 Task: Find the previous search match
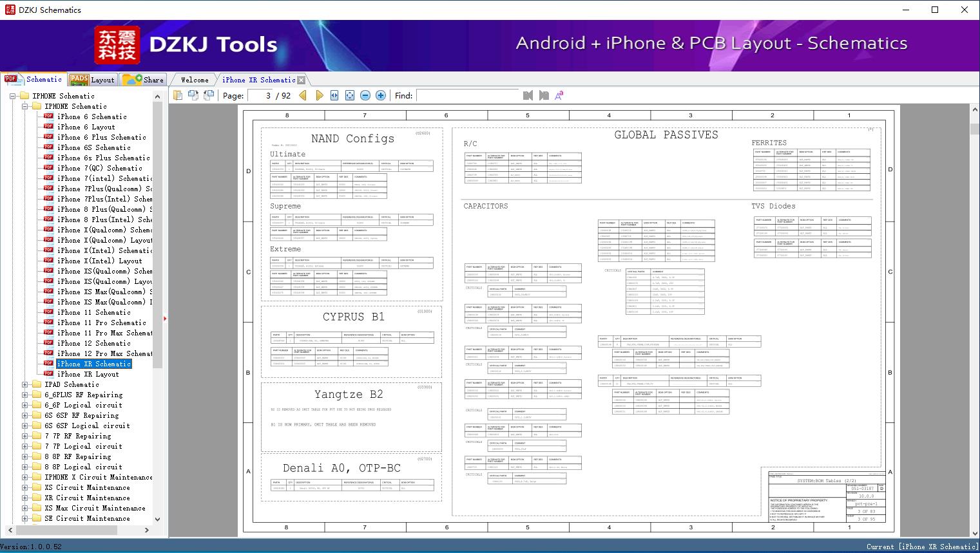[x=528, y=95]
